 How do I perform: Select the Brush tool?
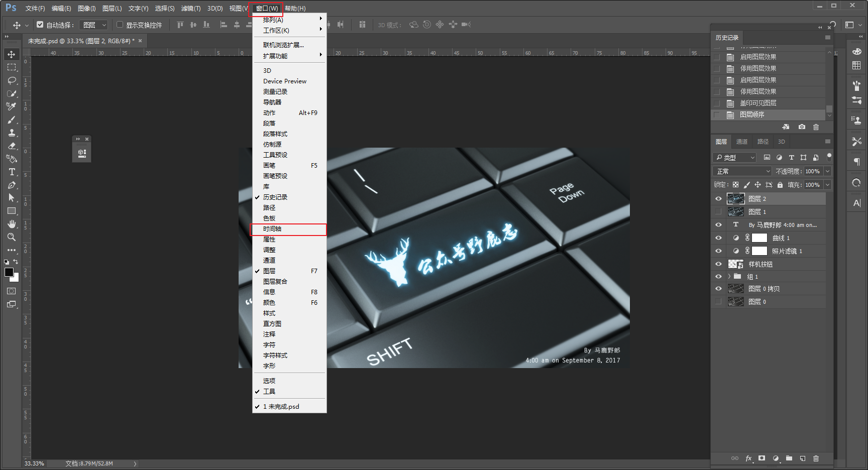(x=12, y=120)
